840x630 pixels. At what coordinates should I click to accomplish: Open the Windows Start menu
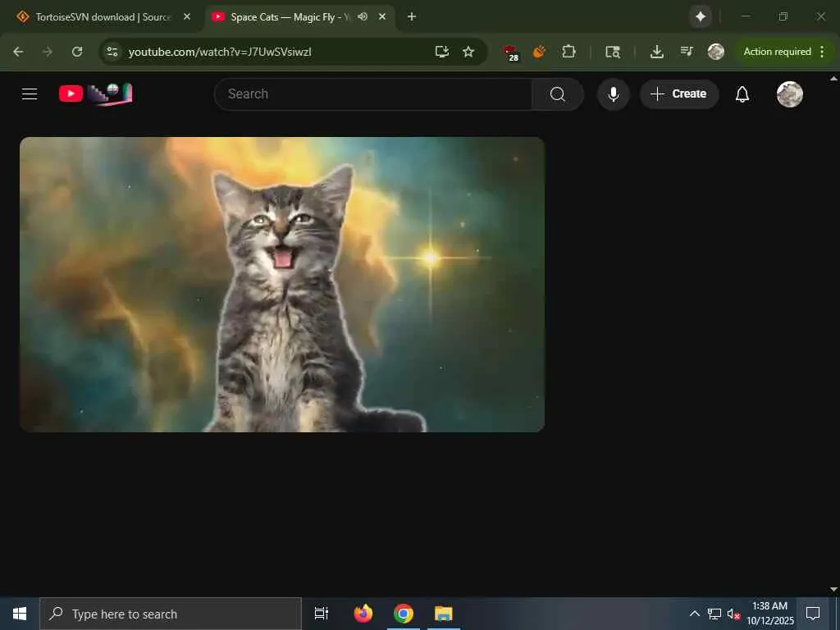tap(20, 614)
